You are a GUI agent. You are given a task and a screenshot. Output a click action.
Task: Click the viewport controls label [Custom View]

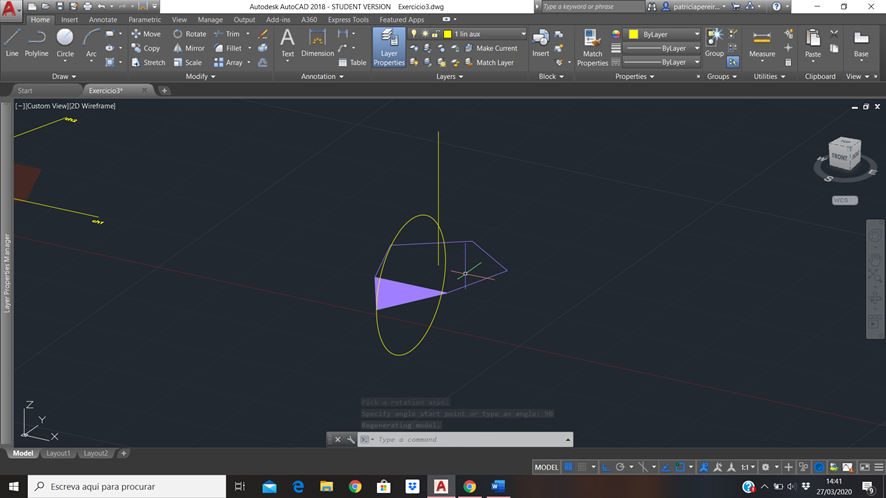(x=46, y=106)
